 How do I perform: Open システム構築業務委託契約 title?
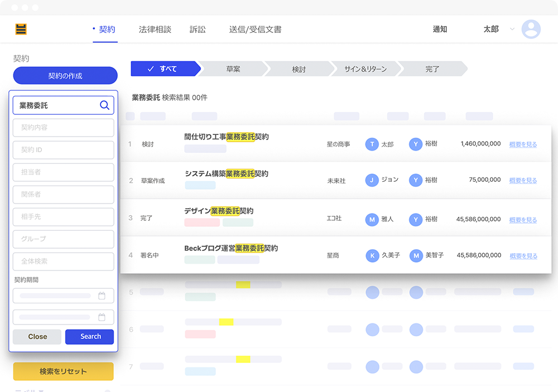tap(227, 173)
